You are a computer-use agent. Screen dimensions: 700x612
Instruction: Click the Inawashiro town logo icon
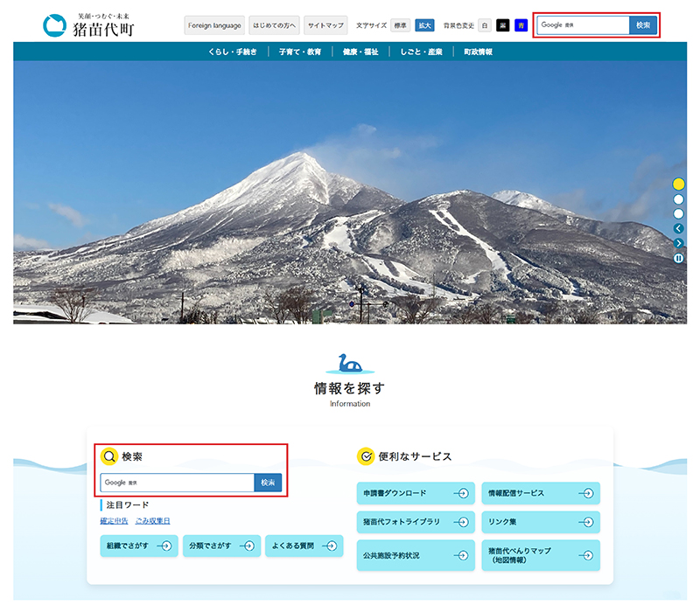pos(53,23)
